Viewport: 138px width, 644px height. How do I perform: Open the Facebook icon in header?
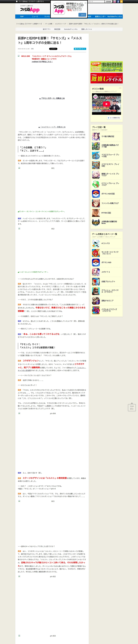point(118,2)
